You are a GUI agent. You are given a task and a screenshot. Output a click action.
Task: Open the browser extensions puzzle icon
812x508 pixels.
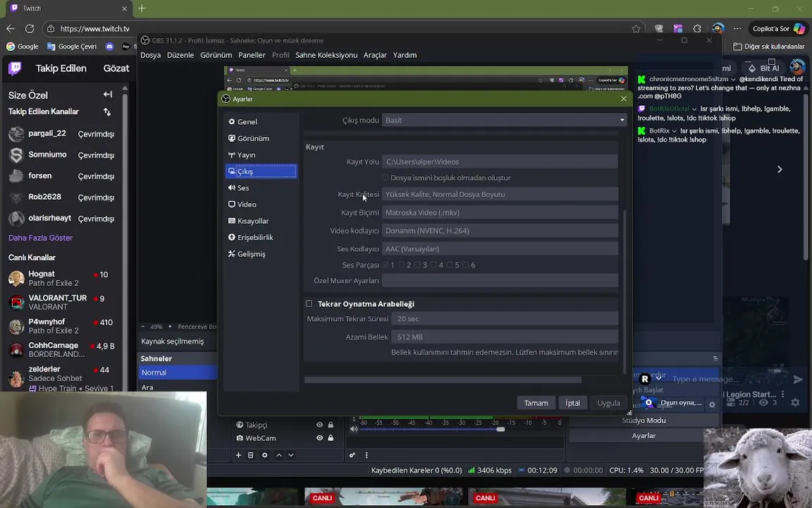(697, 28)
